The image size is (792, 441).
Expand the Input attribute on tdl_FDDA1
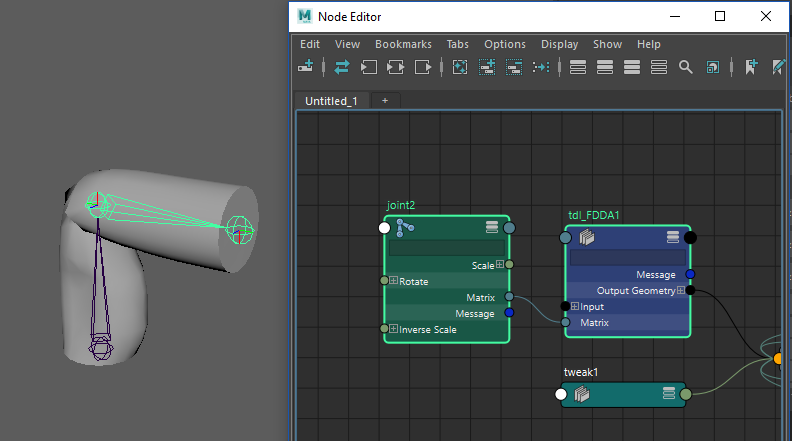pos(575,307)
